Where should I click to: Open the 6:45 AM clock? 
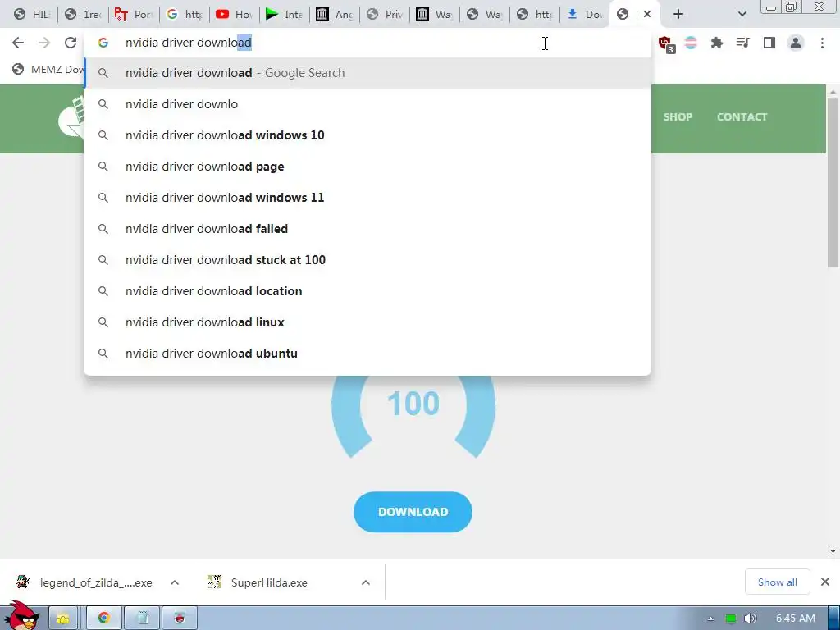click(796, 619)
